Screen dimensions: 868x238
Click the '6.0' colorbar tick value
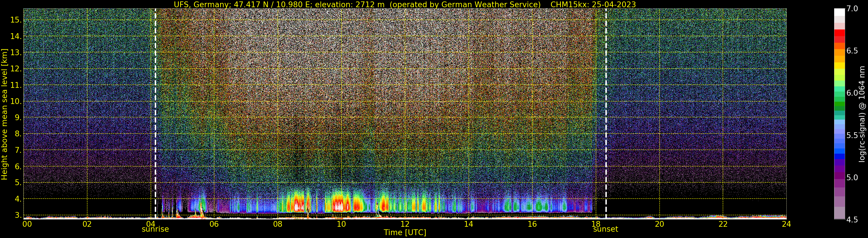[x=852, y=93]
